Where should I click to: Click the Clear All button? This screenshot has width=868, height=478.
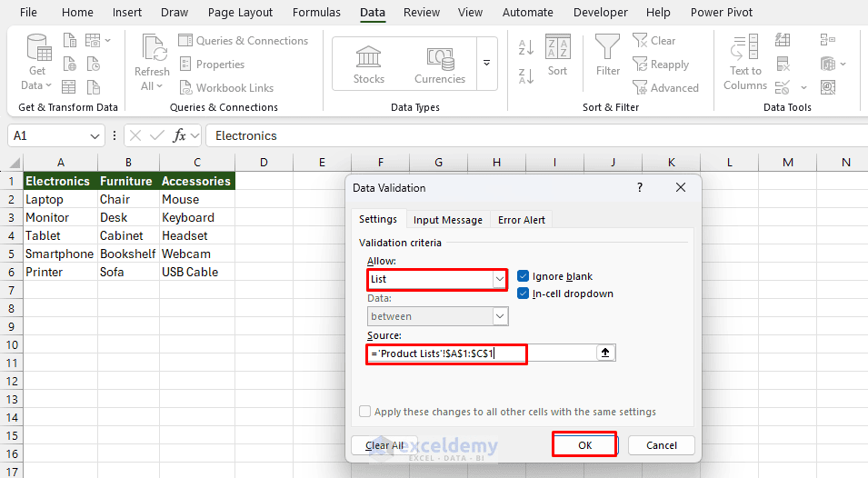384,444
